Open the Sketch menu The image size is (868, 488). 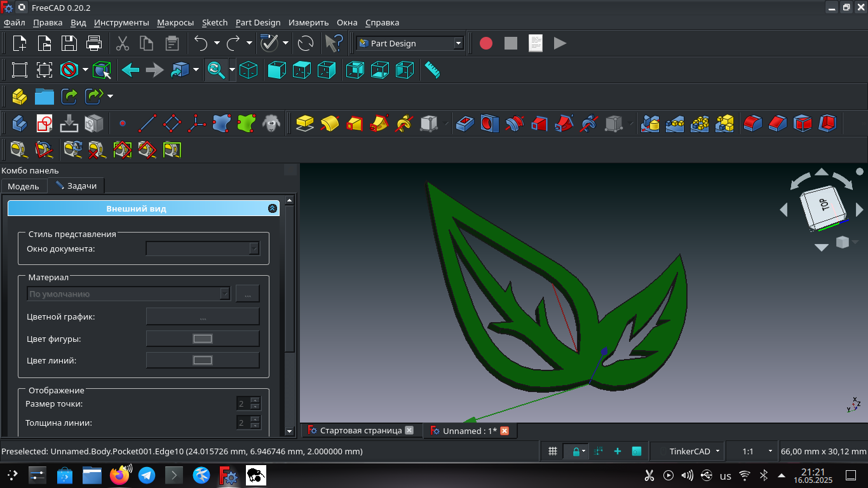[x=215, y=22]
